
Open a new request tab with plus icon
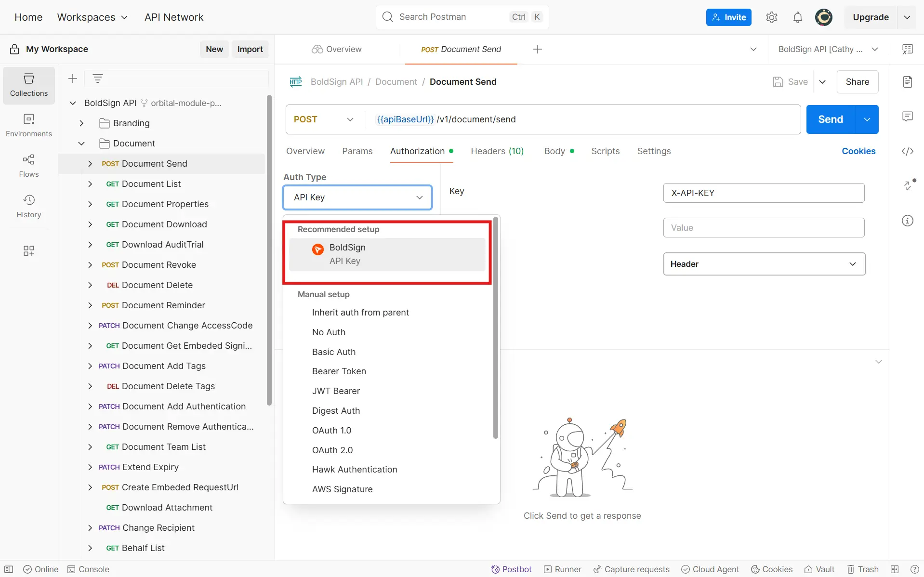[538, 49]
